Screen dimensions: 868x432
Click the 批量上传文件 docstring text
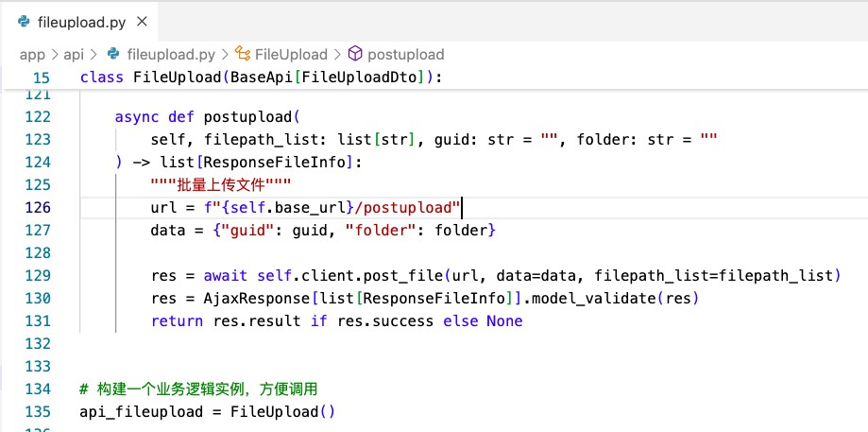(x=221, y=184)
